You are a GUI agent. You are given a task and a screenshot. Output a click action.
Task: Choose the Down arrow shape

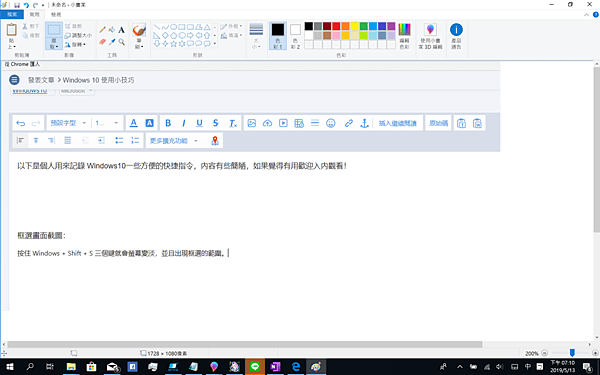[x=157, y=44]
